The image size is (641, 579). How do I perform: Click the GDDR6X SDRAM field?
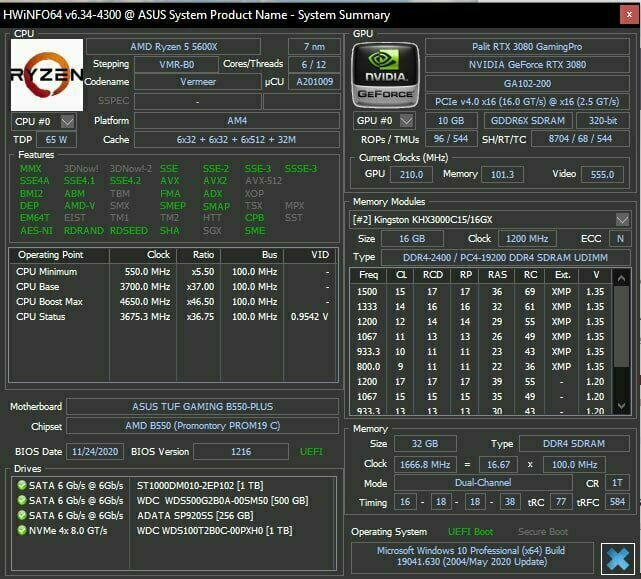(x=528, y=121)
